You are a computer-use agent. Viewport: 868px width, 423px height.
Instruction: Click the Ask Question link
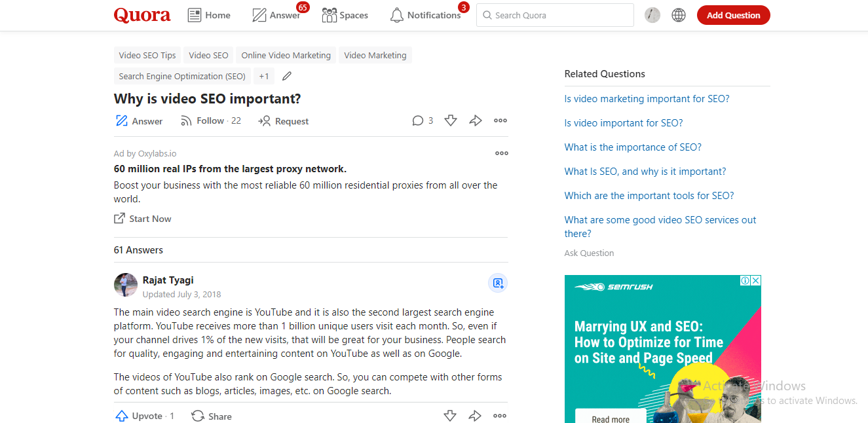[589, 253]
